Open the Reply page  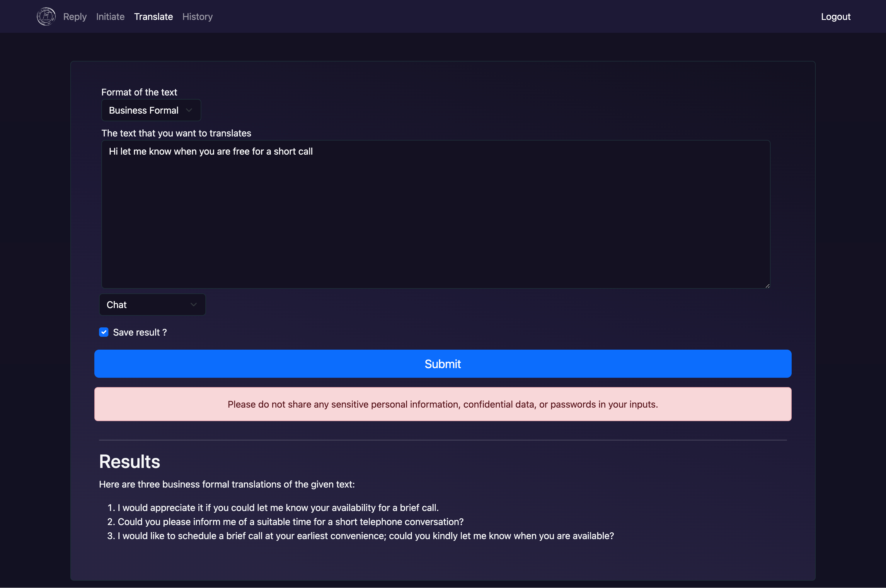click(x=75, y=16)
